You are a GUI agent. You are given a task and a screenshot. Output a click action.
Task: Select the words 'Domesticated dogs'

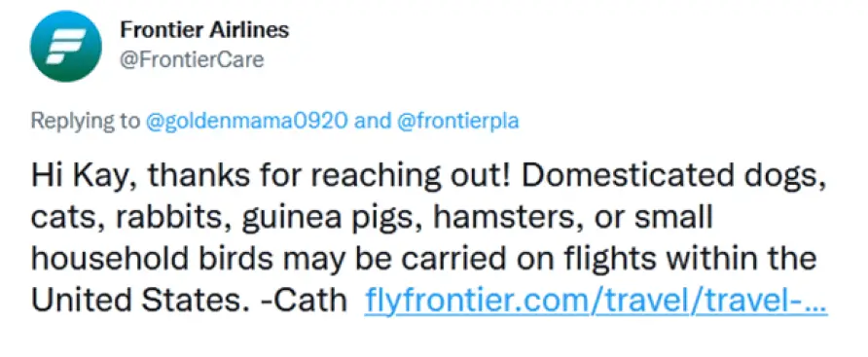click(x=672, y=177)
